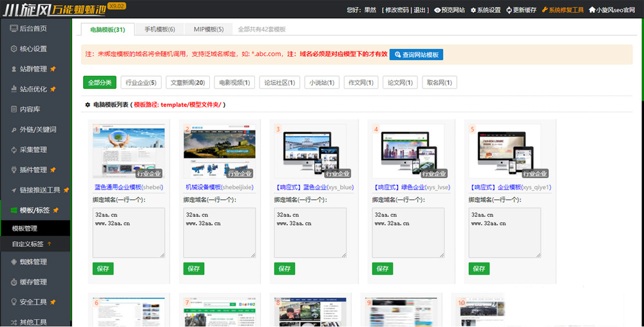Click domain textarea under 机械设备模板
The image size is (644, 327).
(x=220, y=233)
